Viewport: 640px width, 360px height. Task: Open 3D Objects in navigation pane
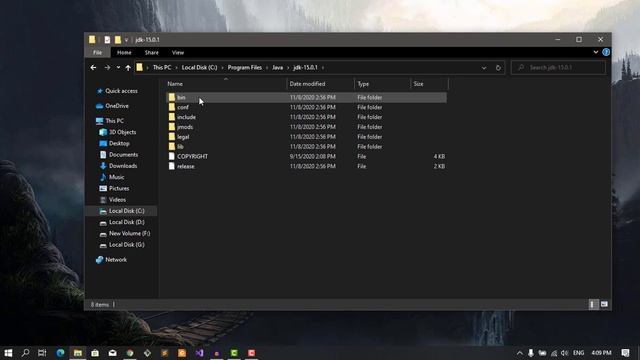[x=122, y=132]
